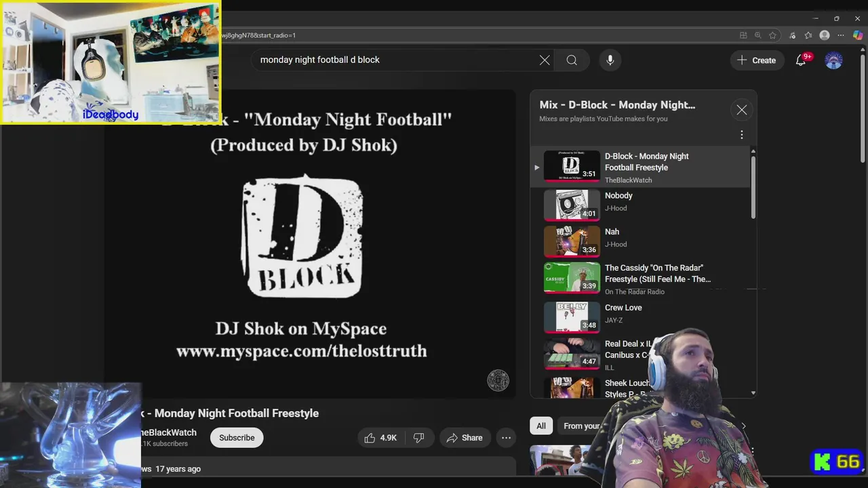Click the playlist scrollbar up arrow
Screen dimensions: 868x488
point(753,152)
